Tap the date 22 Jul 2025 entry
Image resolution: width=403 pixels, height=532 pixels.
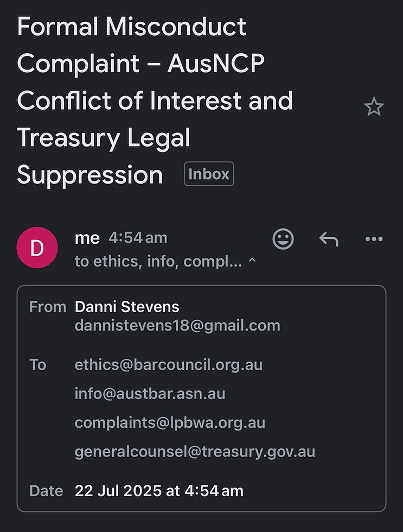pyautogui.click(x=159, y=491)
